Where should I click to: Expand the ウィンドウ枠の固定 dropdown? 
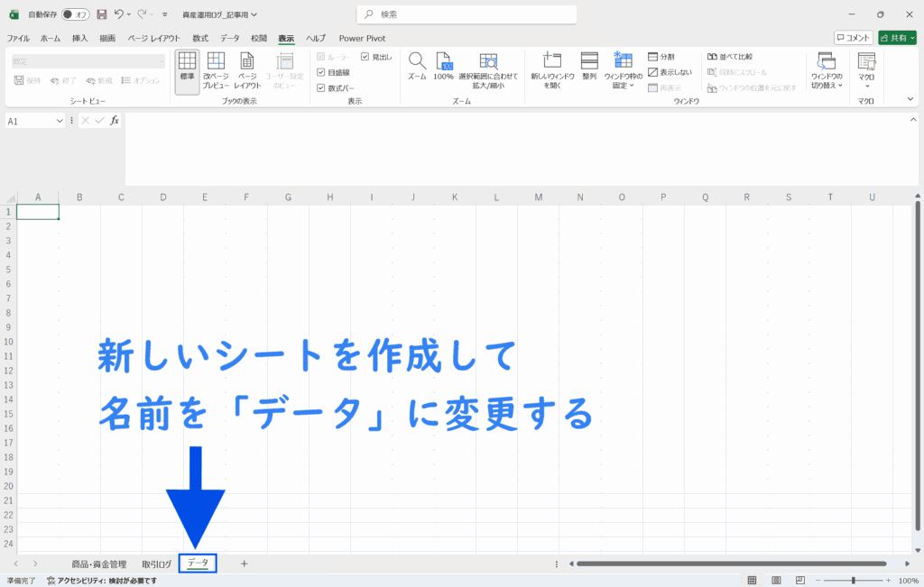click(623, 70)
